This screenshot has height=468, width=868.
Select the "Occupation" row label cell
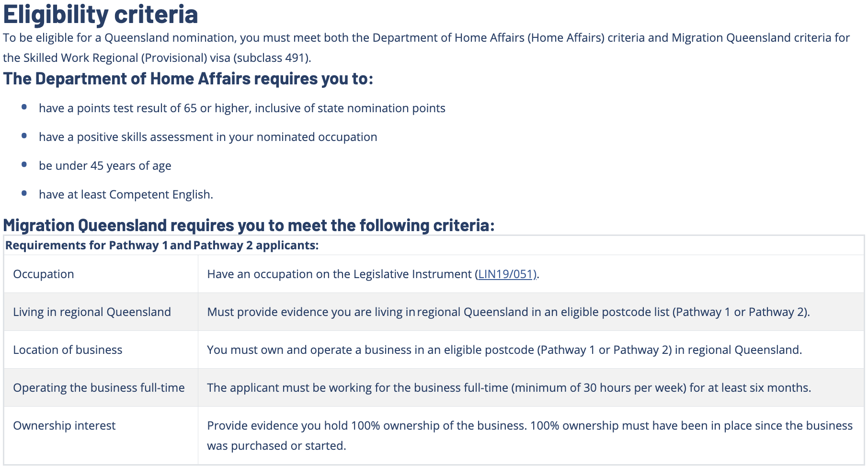[44, 274]
